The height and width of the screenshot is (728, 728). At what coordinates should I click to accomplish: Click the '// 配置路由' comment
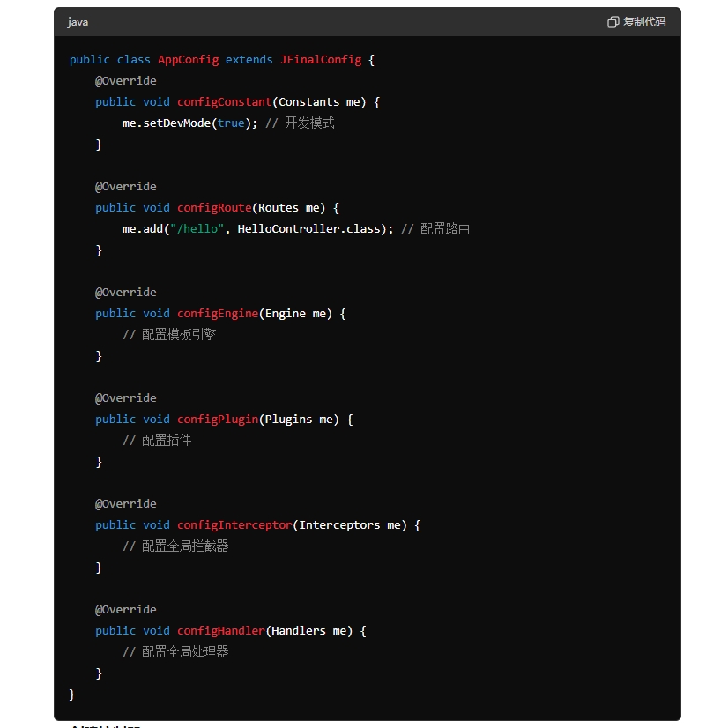click(x=435, y=229)
